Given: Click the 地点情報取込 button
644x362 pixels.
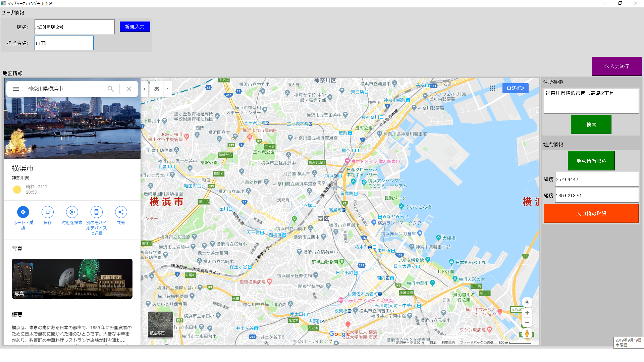Looking at the screenshot, I should [x=591, y=161].
